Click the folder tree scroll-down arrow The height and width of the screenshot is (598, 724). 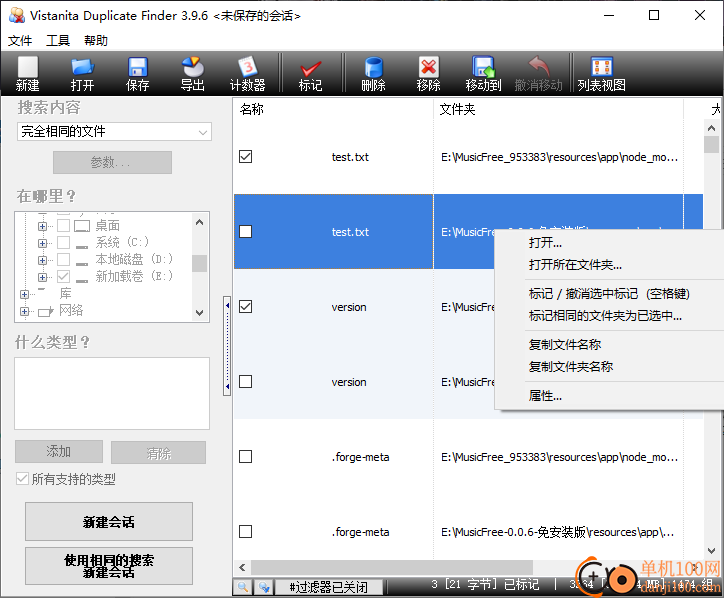[x=199, y=313]
